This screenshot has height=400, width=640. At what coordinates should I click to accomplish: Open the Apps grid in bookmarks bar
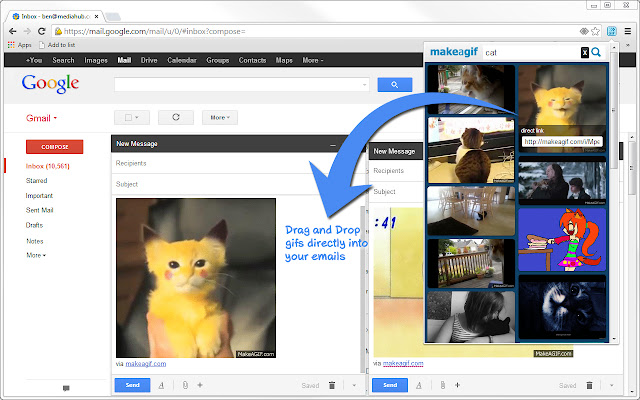point(19,45)
